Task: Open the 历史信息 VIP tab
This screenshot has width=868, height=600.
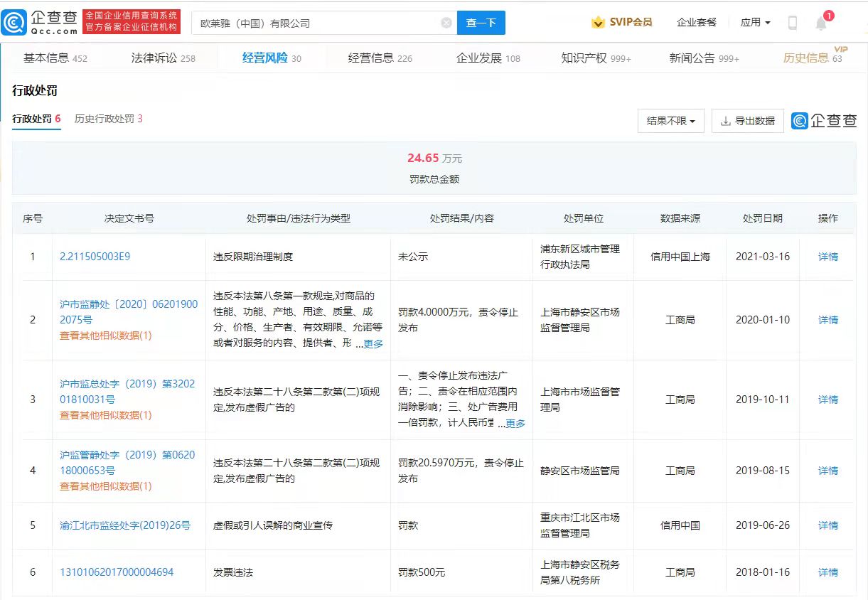Action: point(813,58)
